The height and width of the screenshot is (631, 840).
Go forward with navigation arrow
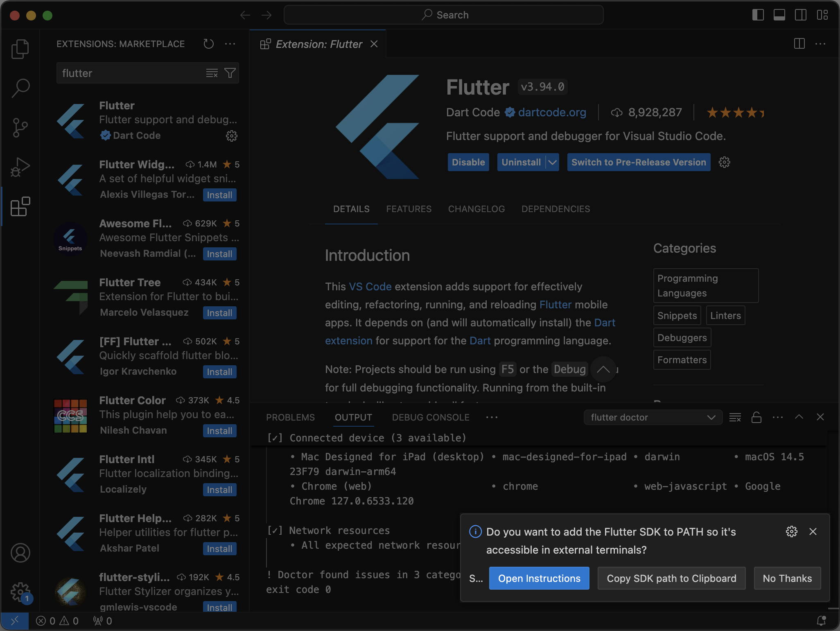pyautogui.click(x=266, y=15)
